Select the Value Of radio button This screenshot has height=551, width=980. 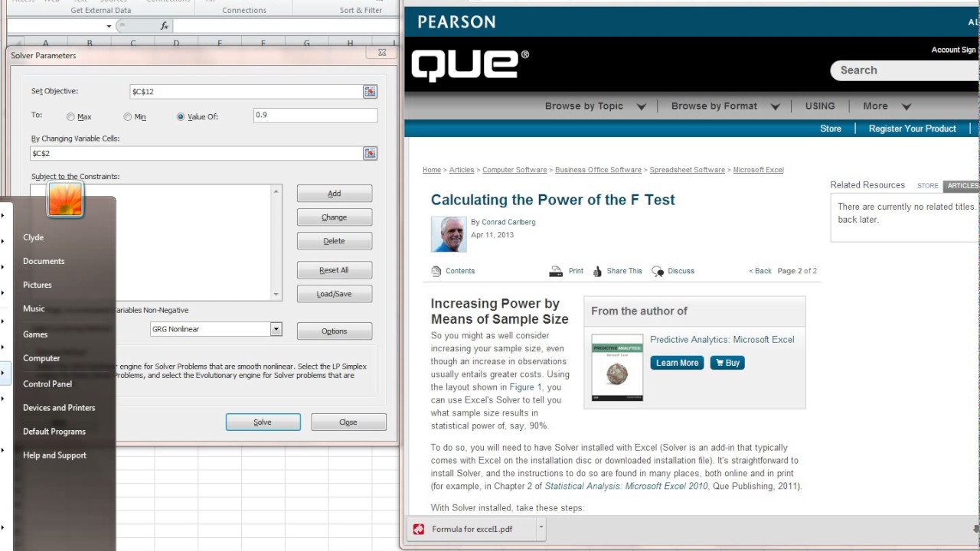click(x=181, y=117)
